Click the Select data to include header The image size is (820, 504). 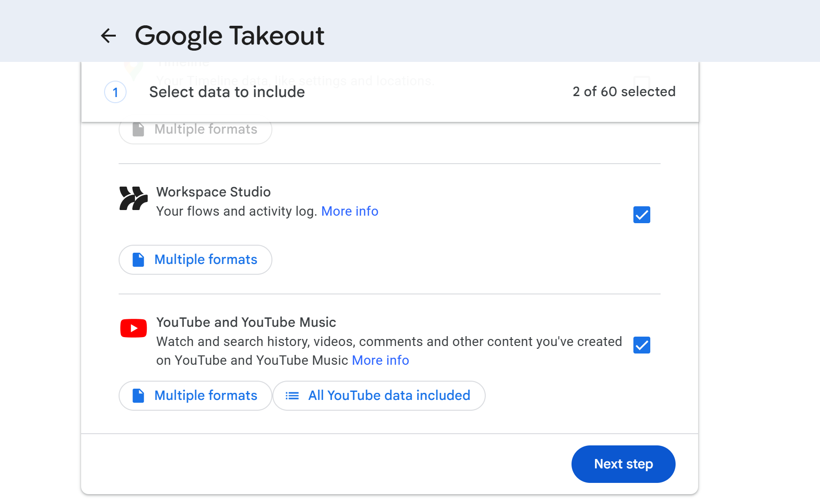coord(227,92)
